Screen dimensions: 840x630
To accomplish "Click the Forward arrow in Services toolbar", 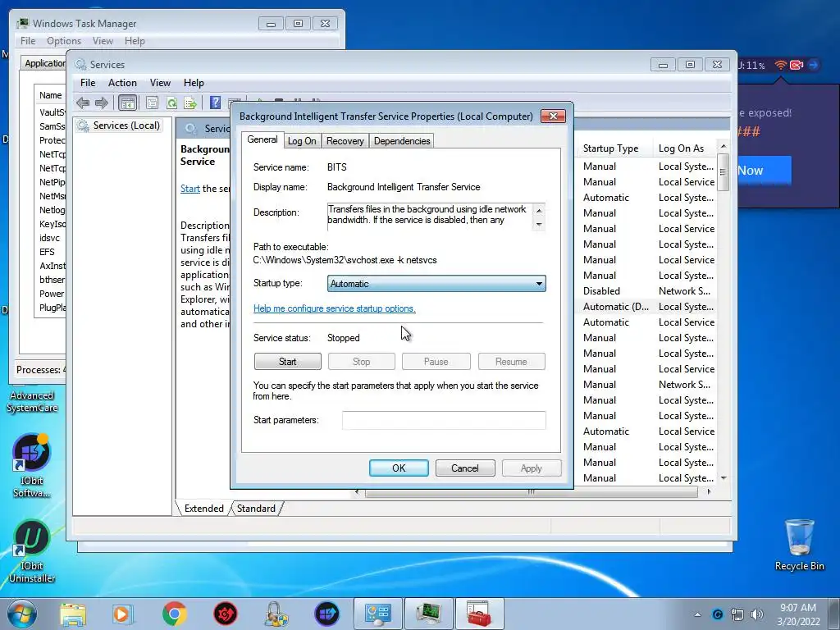I will point(101,103).
